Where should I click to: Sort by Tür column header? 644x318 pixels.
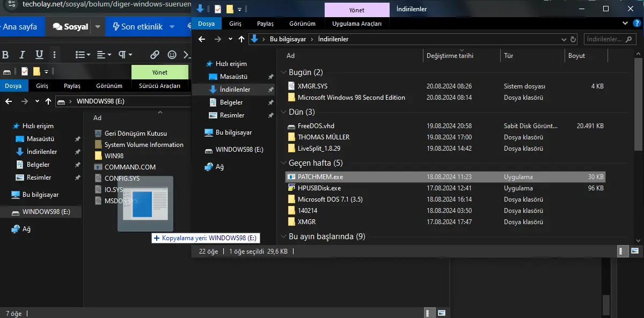532,55
